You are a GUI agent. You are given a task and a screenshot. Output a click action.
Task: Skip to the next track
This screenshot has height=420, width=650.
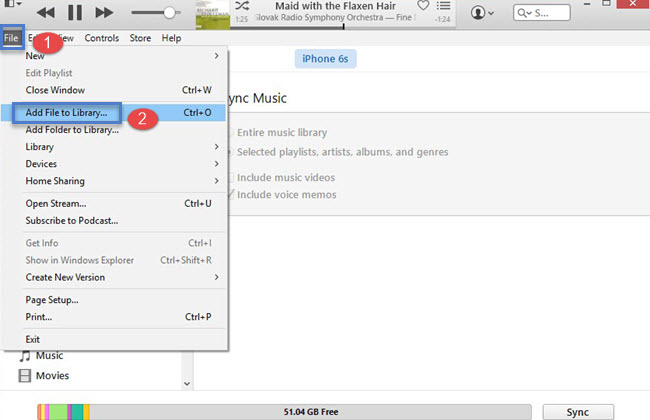coord(104,13)
